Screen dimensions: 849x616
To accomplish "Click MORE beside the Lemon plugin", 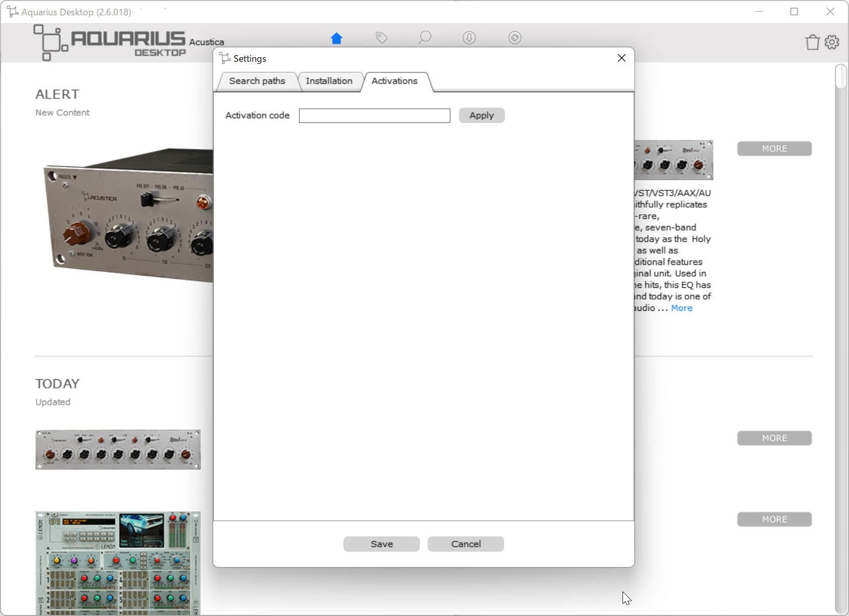I will (x=775, y=519).
